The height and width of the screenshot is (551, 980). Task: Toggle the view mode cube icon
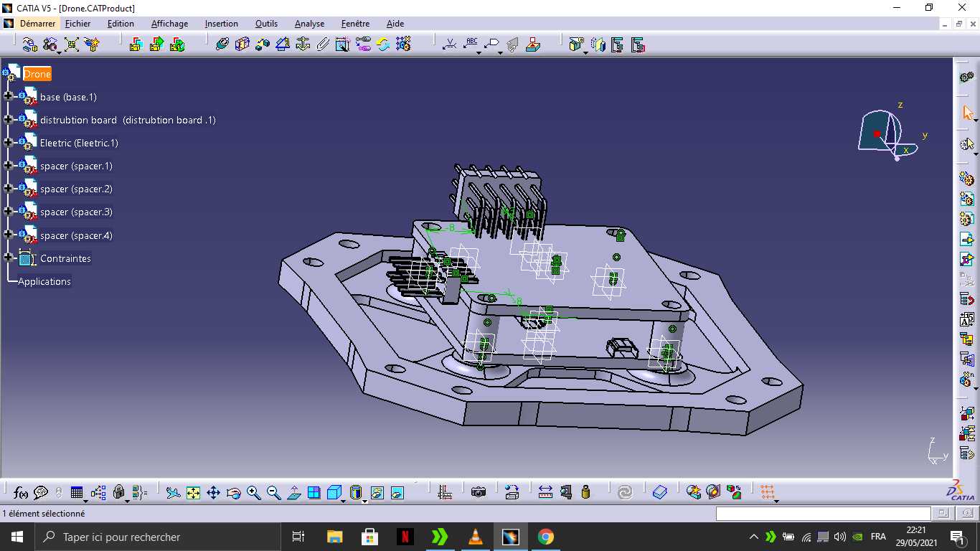pyautogui.click(x=334, y=493)
